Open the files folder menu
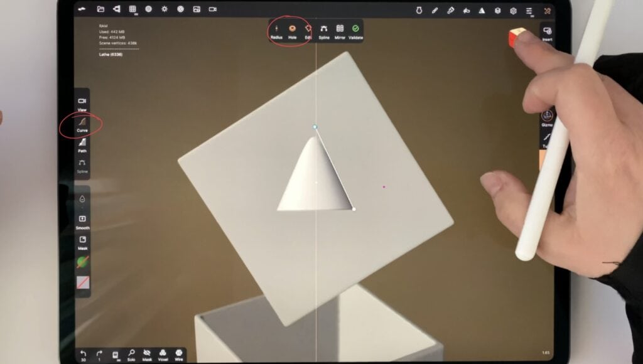The image size is (643, 364). 100,9
